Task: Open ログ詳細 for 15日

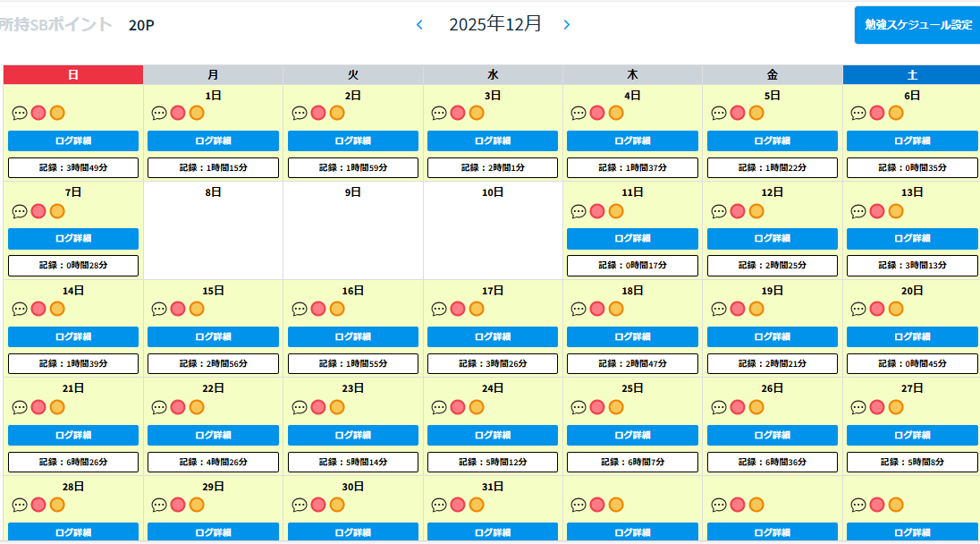Action: click(x=213, y=336)
